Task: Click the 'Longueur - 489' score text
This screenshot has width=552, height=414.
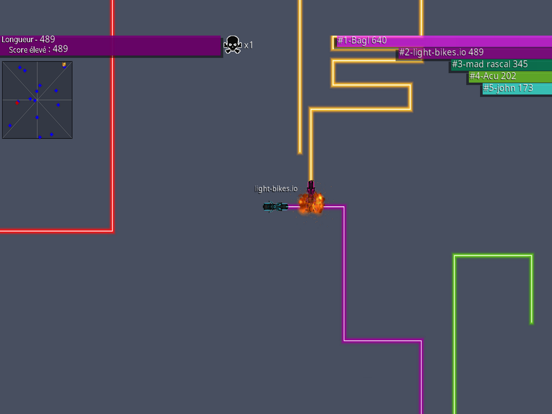Action: (x=28, y=39)
